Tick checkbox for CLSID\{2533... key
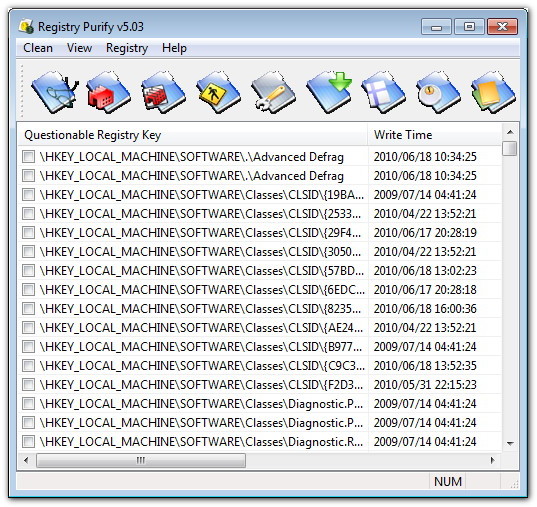Screen dimensions: 537x507 pyautogui.click(x=28, y=214)
